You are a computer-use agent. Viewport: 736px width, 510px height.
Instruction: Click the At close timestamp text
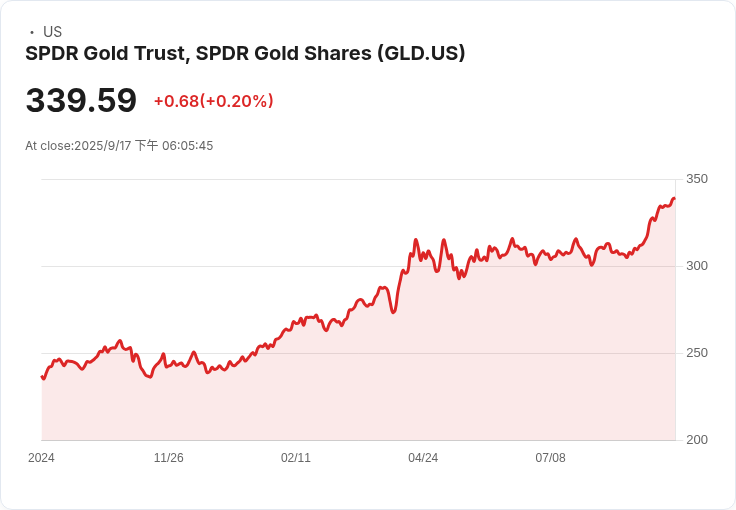point(119,146)
